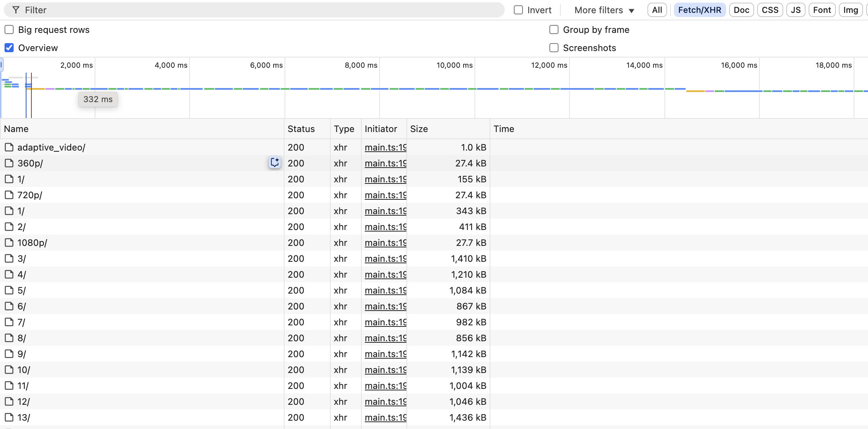This screenshot has width=868, height=429.
Task: Open the More filters dropdown
Action: [604, 10]
